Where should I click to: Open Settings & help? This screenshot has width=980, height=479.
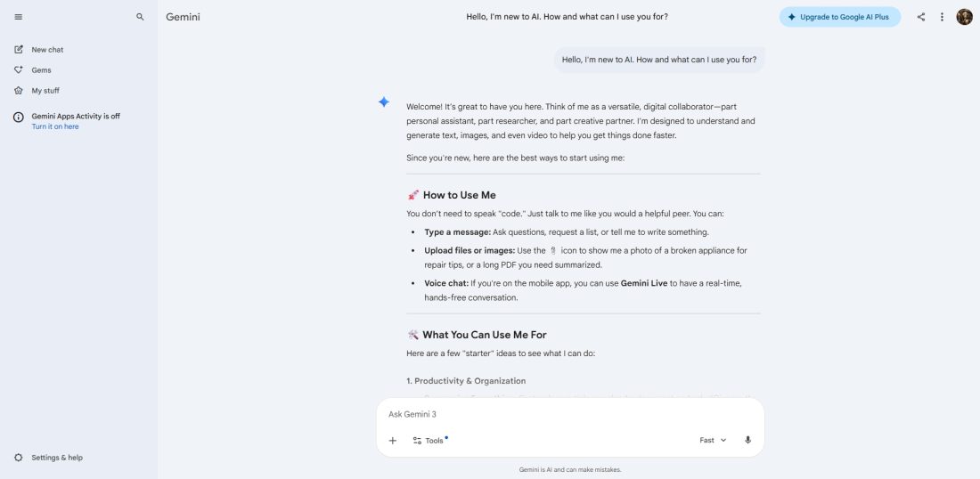pyautogui.click(x=56, y=458)
